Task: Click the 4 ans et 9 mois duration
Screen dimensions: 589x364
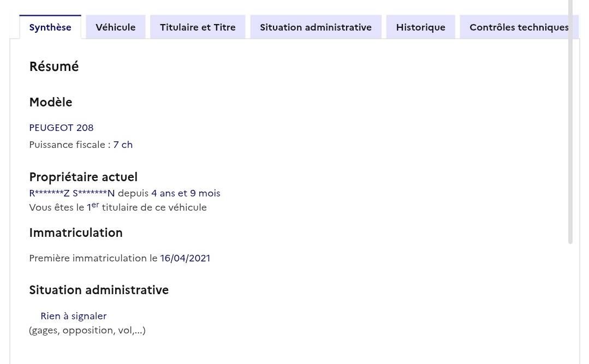Action: coord(186,193)
